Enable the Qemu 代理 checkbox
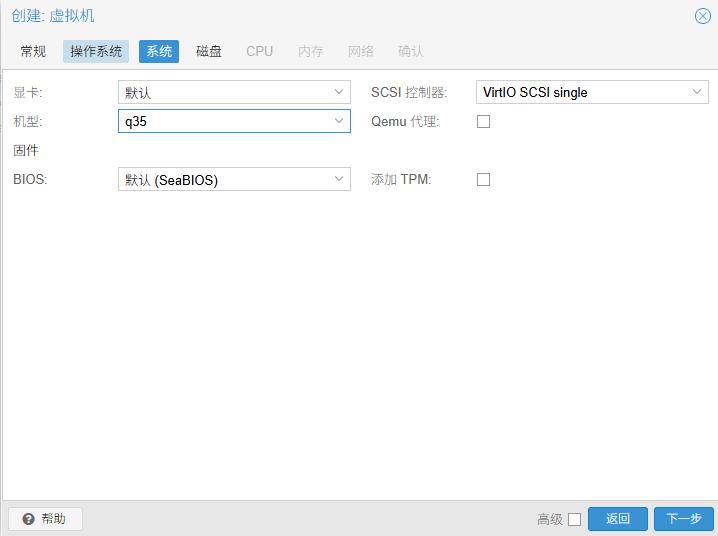The width and height of the screenshot is (718, 536). point(483,122)
